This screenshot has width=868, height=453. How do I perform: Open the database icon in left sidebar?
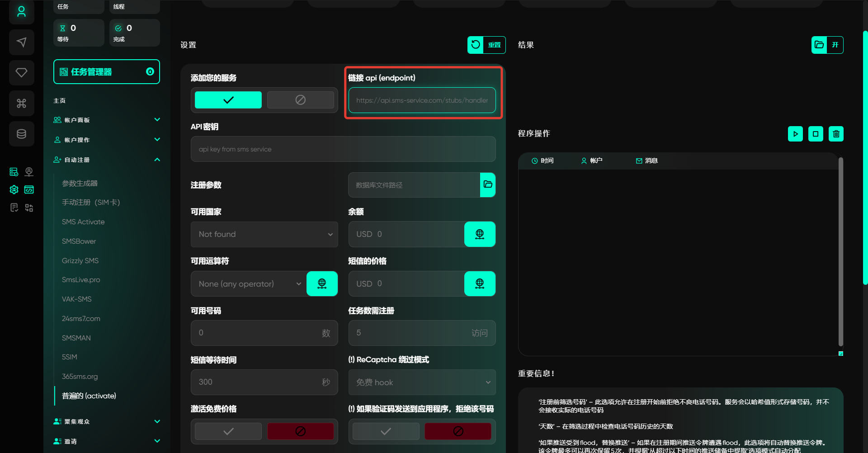pos(21,134)
